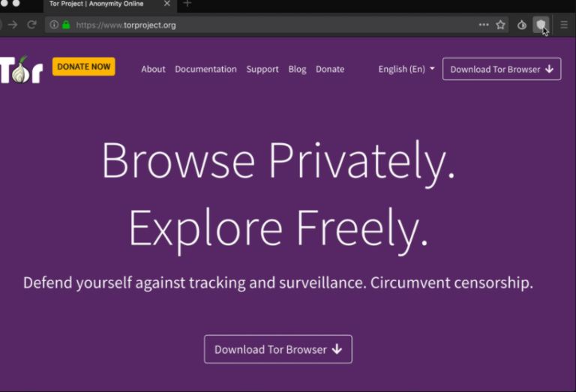The image size is (576, 392).
Task: Expand the English (En) language dropdown
Action: click(406, 69)
